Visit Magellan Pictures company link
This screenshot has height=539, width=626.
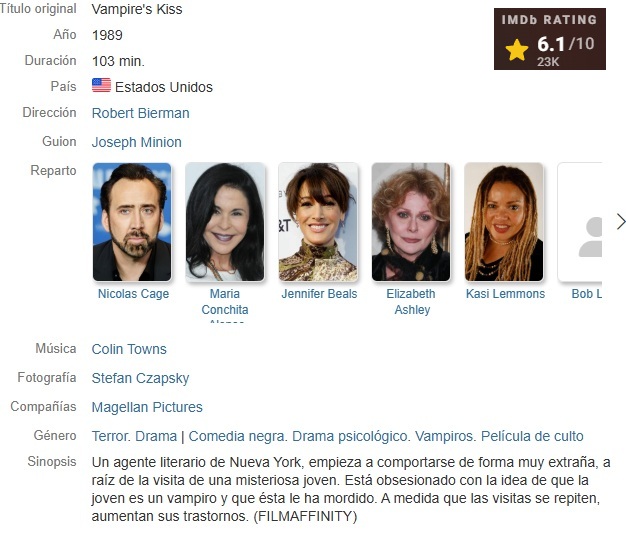pos(147,407)
